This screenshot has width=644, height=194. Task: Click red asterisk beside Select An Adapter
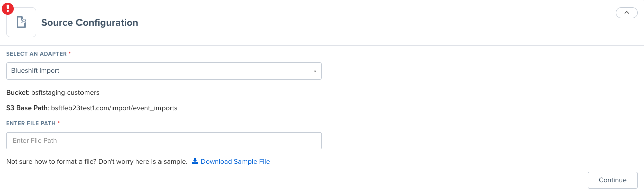click(70, 53)
